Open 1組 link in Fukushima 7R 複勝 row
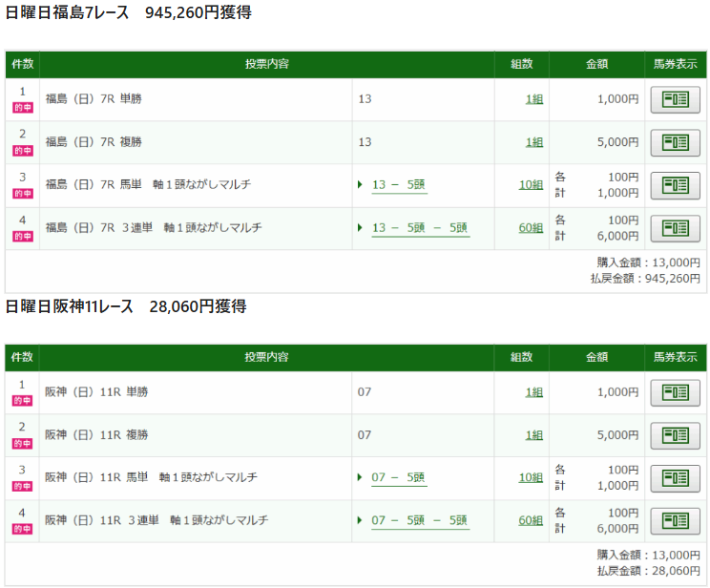The image size is (710, 588). click(x=534, y=142)
